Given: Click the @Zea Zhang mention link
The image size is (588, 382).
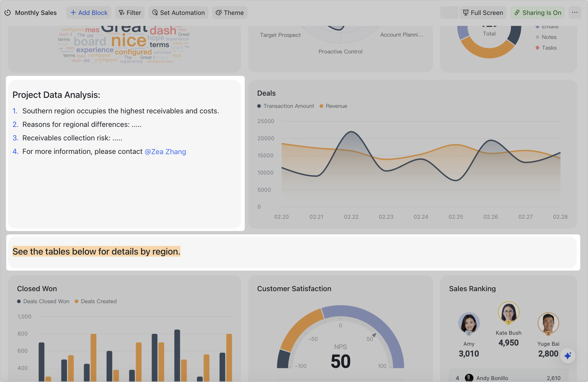Looking at the screenshot, I should (165, 152).
